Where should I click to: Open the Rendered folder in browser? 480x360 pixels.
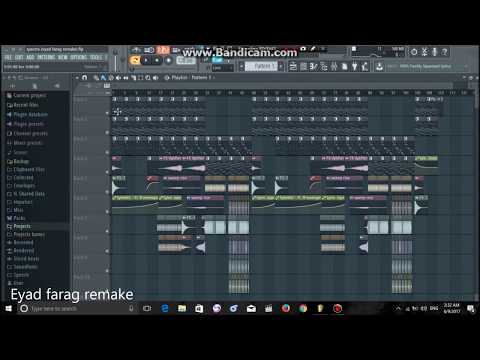coord(21,250)
